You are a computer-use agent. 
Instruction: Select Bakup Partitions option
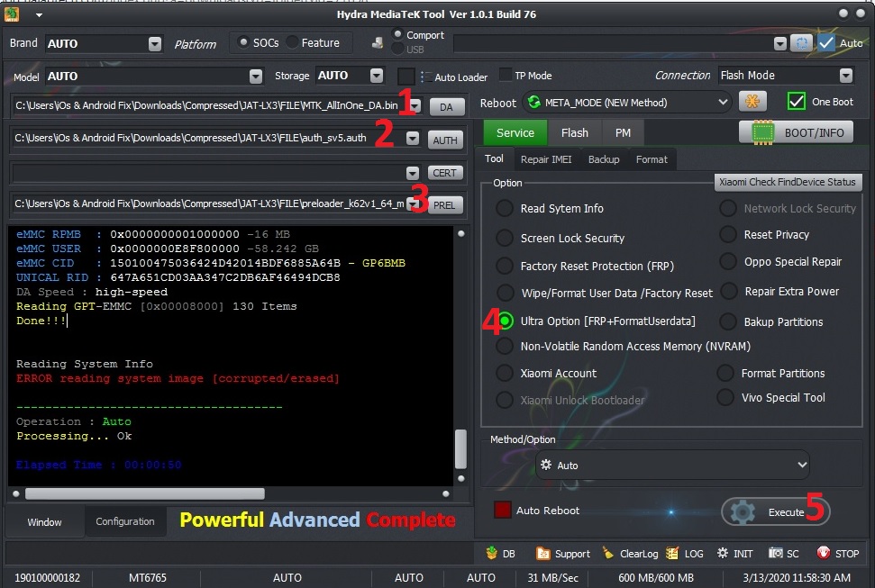point(728,321)
